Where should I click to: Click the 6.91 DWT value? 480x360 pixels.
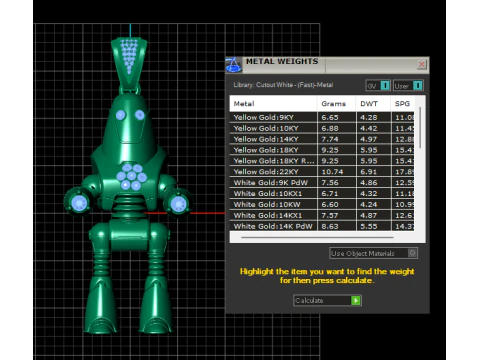point(369,172)
